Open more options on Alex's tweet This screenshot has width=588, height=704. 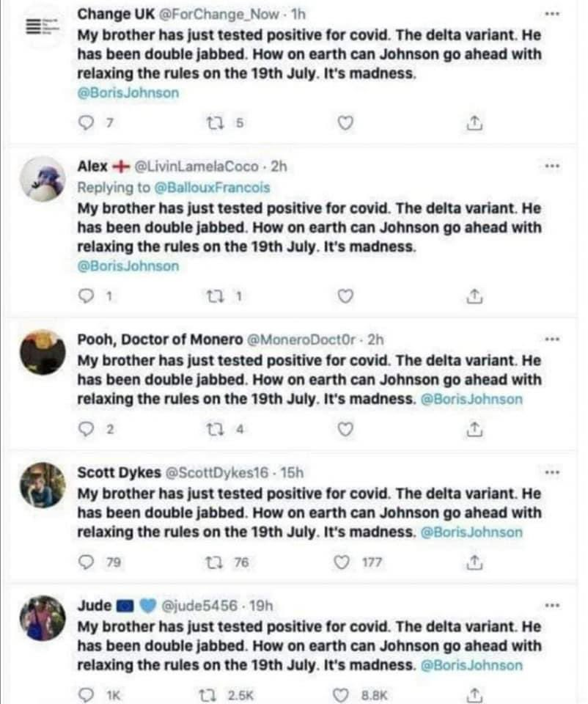pos(552,166)
